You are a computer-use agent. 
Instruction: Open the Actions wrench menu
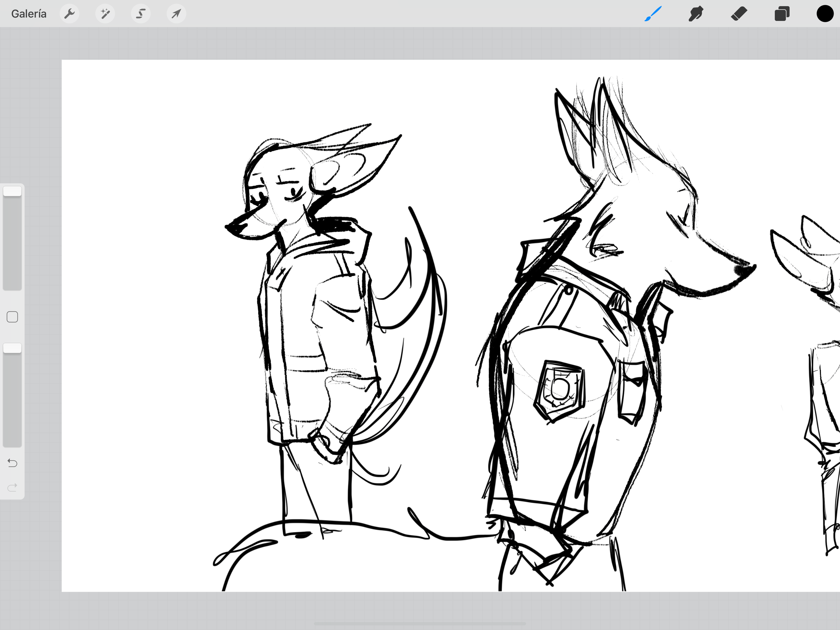(69, 14)
